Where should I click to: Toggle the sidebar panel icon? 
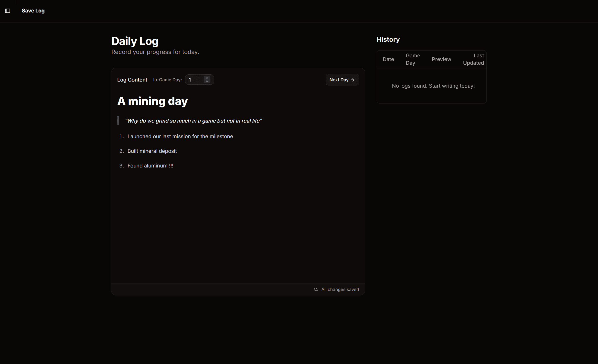8,11
